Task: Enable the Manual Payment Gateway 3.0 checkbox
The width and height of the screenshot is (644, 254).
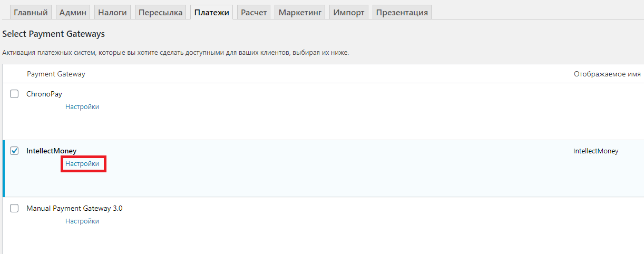Action: coord(15,208)
